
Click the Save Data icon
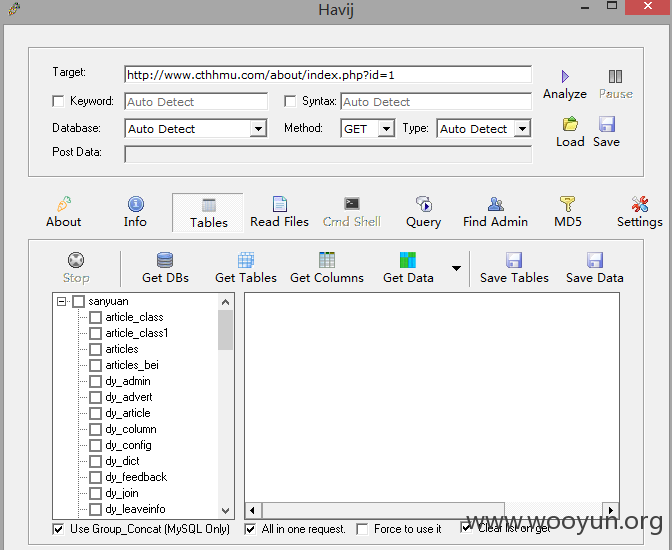(595, 260)
